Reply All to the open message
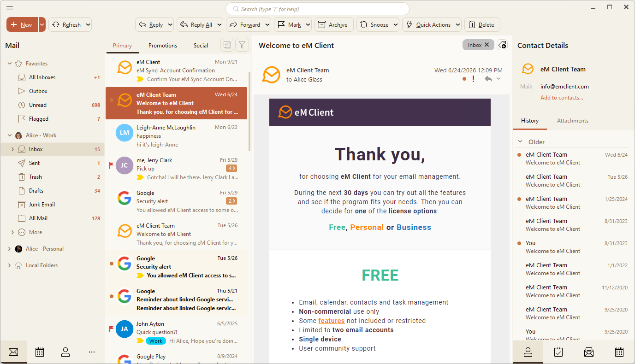This screenshot has height=364, width=635. pyautogui.click(x=196, y=25)
